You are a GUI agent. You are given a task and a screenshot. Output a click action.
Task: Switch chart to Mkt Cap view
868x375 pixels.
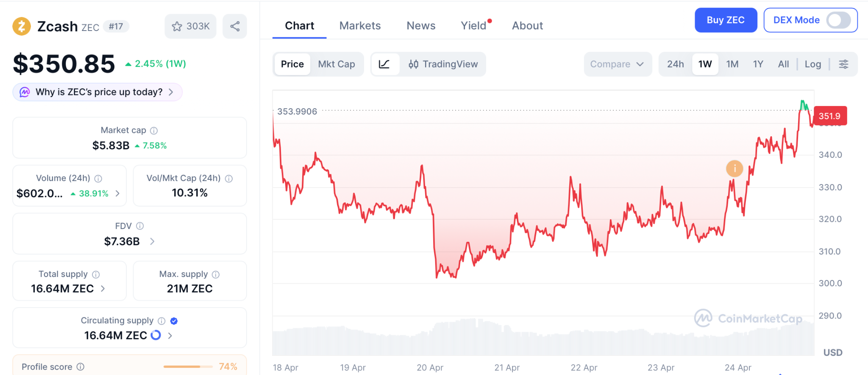pyautogui.click(x=337, y=64)
